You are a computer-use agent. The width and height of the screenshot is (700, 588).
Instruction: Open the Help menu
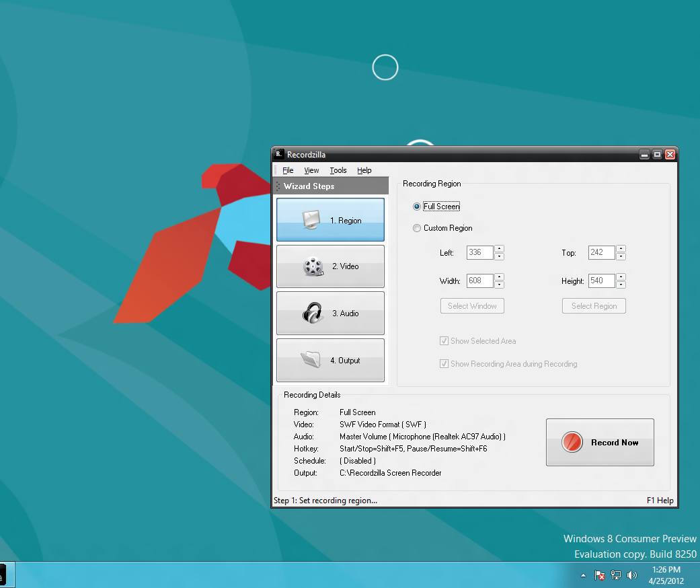364,170
